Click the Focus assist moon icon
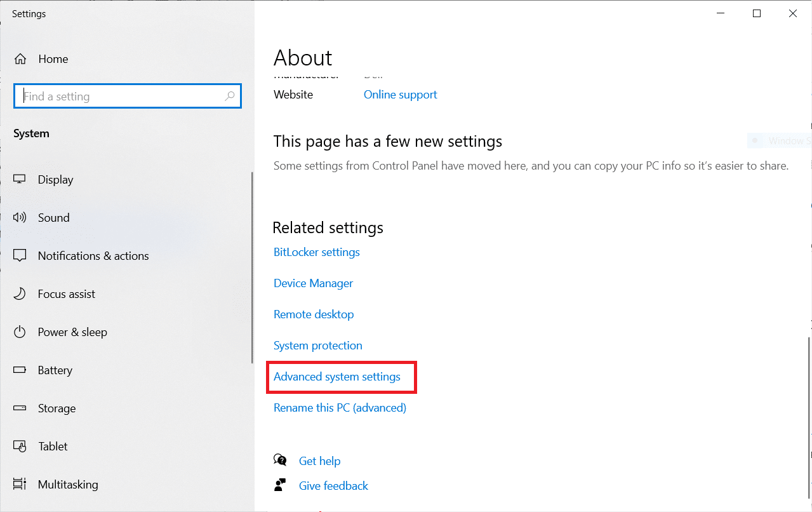Screen dimensions: 812x512 (20, 294)
